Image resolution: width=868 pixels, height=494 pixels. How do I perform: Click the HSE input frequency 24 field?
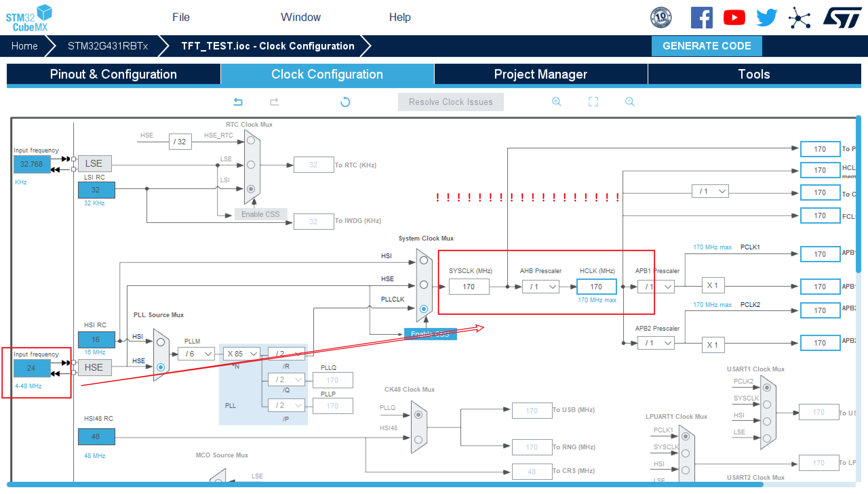[x=32, y=368]
